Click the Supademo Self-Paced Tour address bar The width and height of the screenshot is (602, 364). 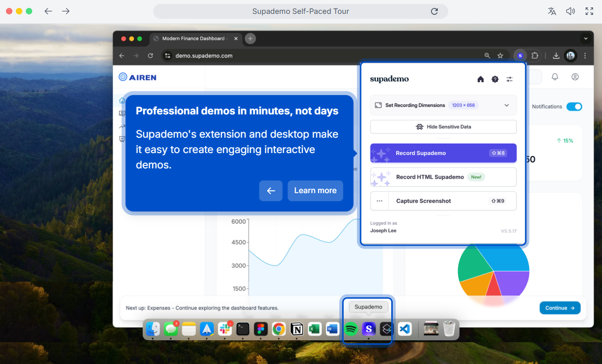301,11
